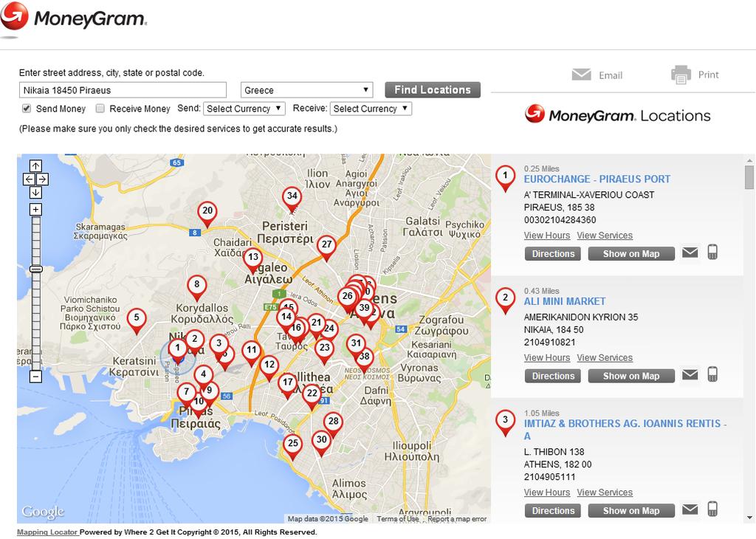Email the Ali Mini Market location
756x539 pixels.
click(x=690, y=374)
